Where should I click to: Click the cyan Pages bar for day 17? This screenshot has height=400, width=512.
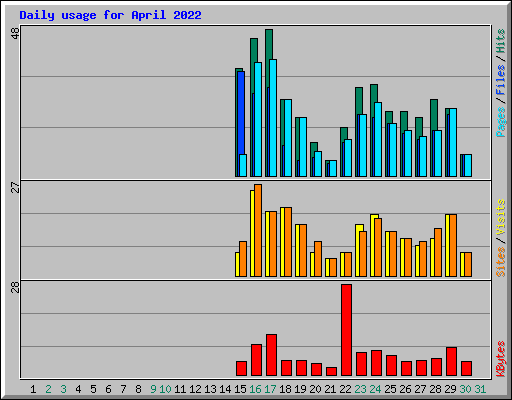click(x=273, y=118)
